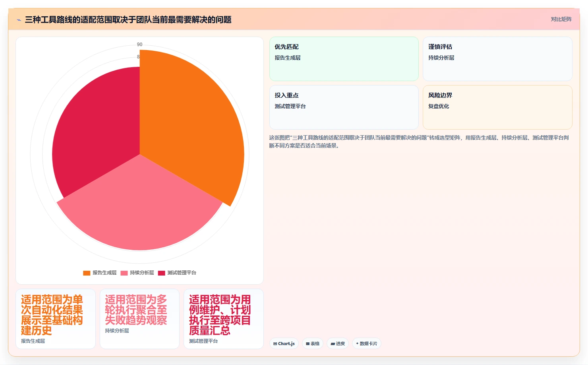Image resolution: width=588 pixels, height=365 pixels.
Task: Click the description paragraph starting 这张图把
Action: [419, 142]
